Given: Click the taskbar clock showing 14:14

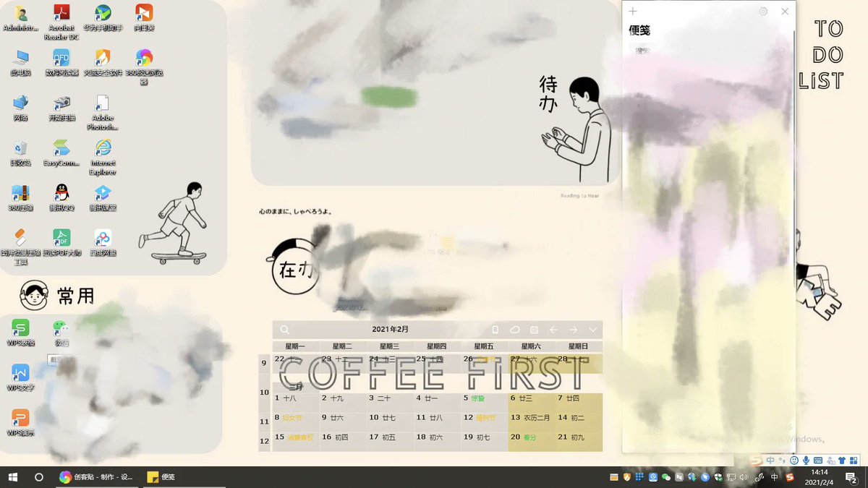Looking at the screenshot, I should coord(820,477).
